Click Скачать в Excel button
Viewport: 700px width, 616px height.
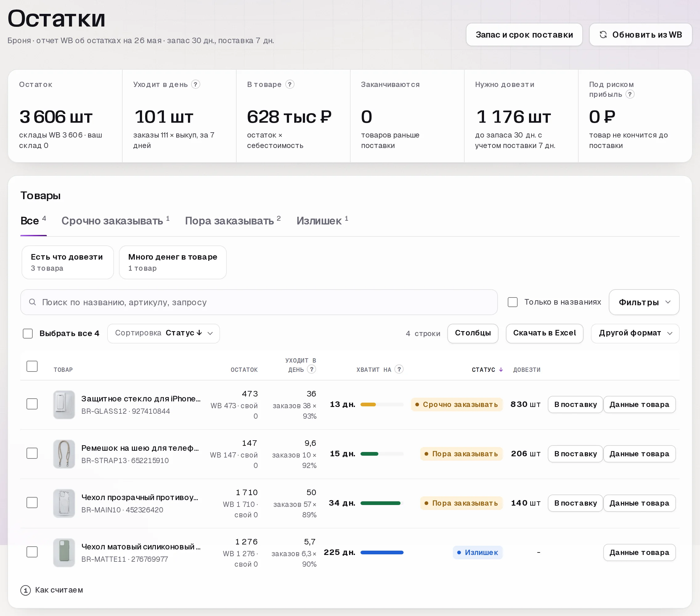coord(544,333)
